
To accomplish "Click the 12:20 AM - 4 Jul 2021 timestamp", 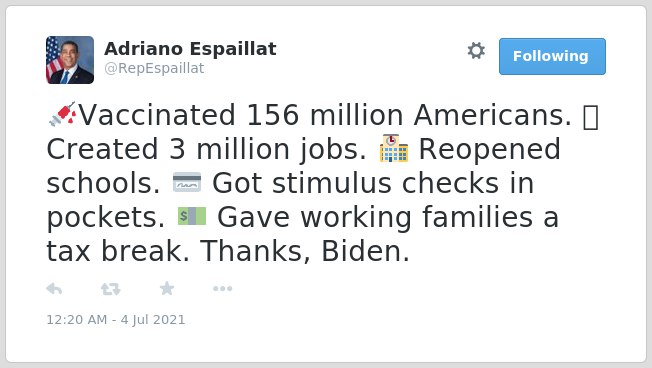I will pyautogui.click(x=116, y=320).
